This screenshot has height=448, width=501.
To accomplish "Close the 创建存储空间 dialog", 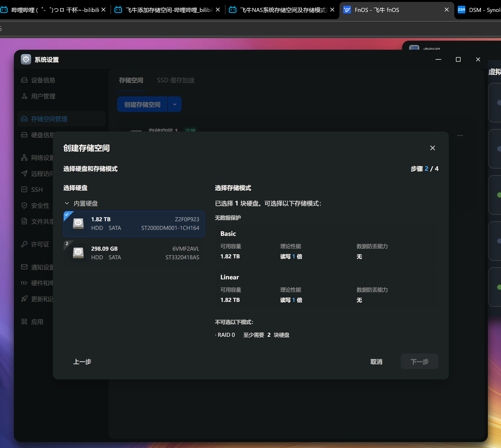I will [432, 148].
